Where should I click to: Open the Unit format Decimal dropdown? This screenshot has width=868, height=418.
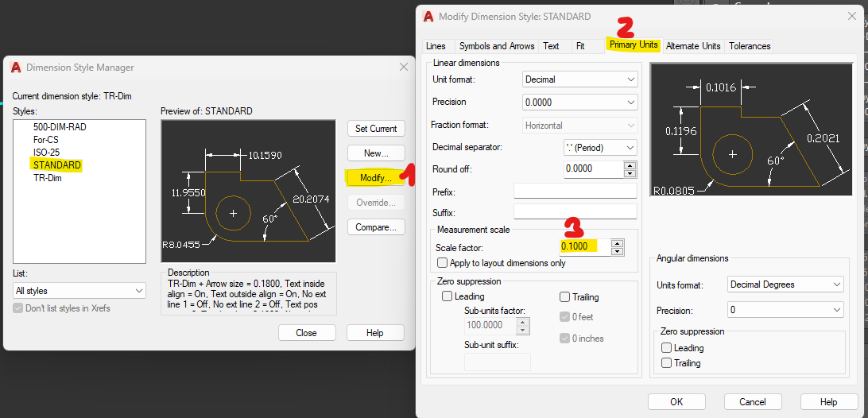pos(580,79)
